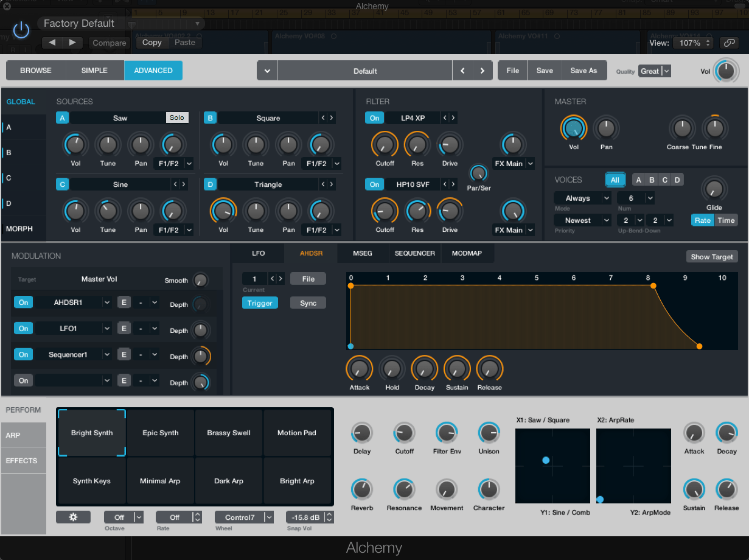Toggle the HP10 SVF filter On button
The height and width of the screenshot is (560, 749).
tap(375, 184)
